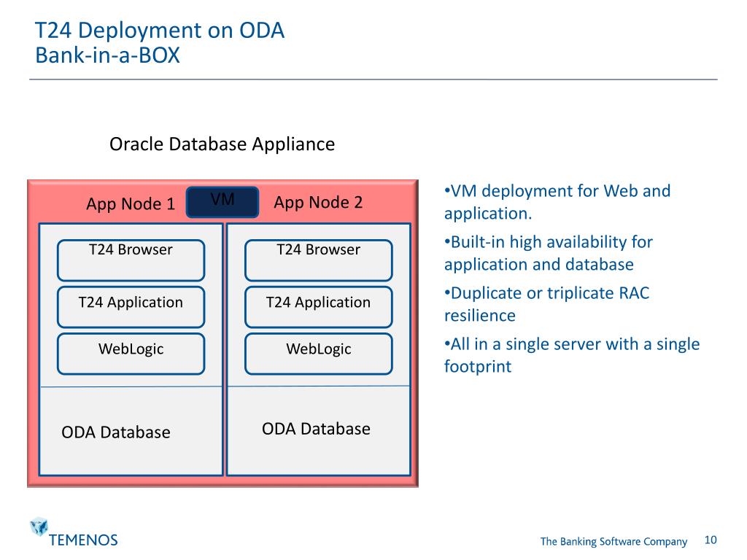The image size is (747, 560).
Task: Click the slide number 10
Action: point(711,540)
